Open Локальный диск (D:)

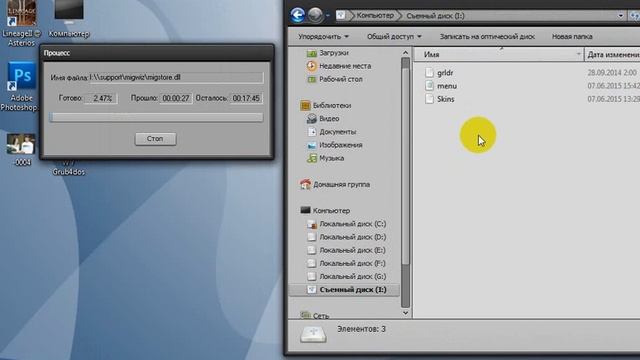352,237
